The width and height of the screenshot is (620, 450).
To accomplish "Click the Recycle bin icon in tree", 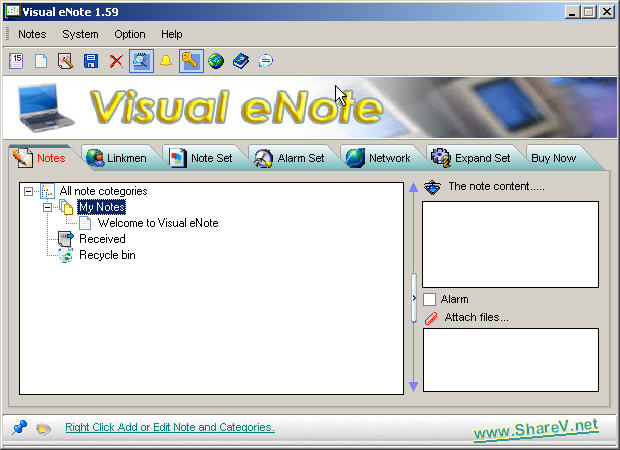I will 66,255.
